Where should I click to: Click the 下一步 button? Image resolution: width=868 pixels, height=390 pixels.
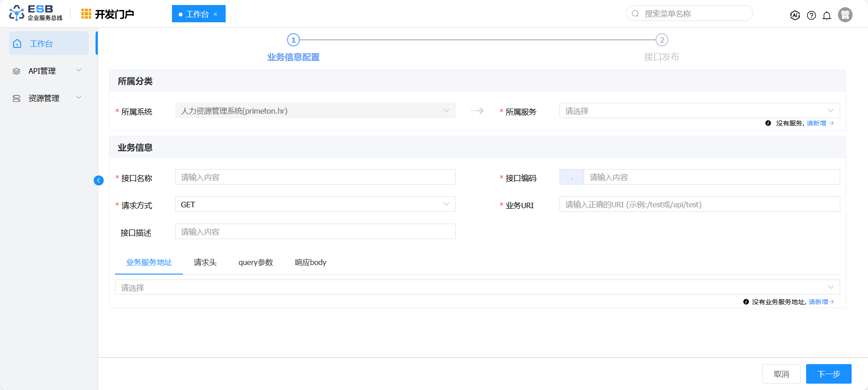(828, 374)
